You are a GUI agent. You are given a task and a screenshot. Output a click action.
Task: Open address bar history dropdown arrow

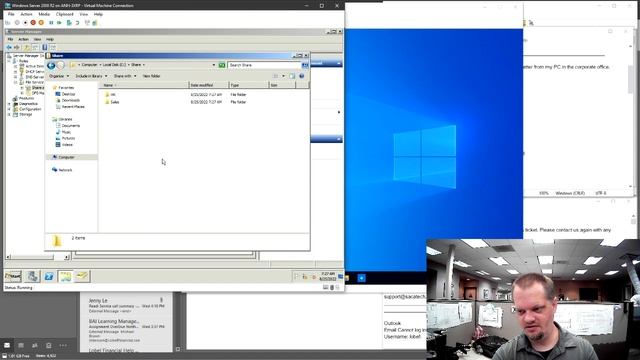213,65
